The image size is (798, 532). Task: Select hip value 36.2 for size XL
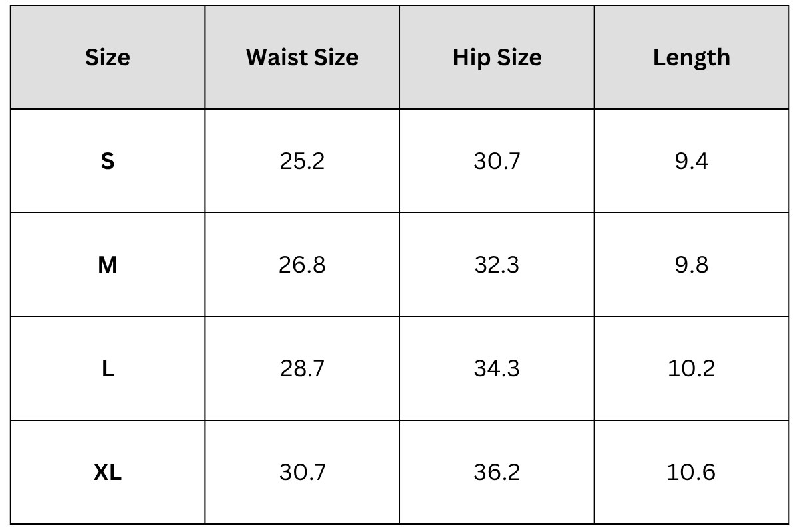click(497, 472)
